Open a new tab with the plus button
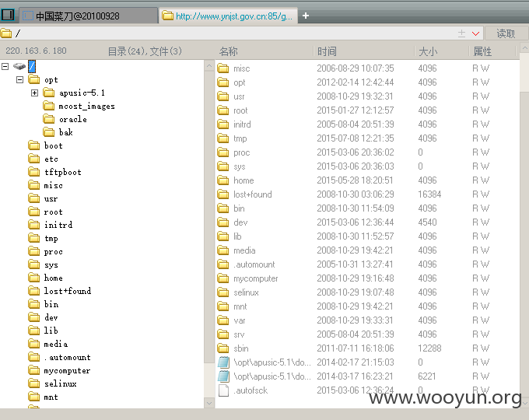This screenshot has height=420, width=529. pos(306,16)
